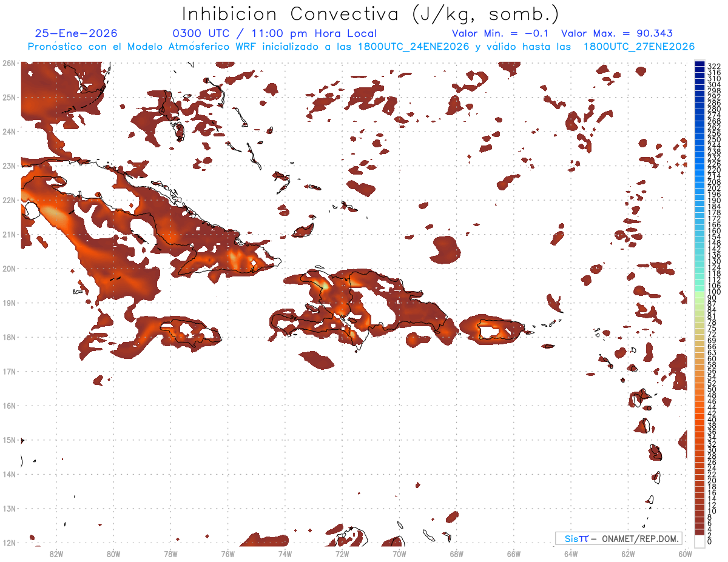Screen dimensions: 728x562
Task: Click the 26N latitude label
Action: pyautogui.click(x=8, y=63)
